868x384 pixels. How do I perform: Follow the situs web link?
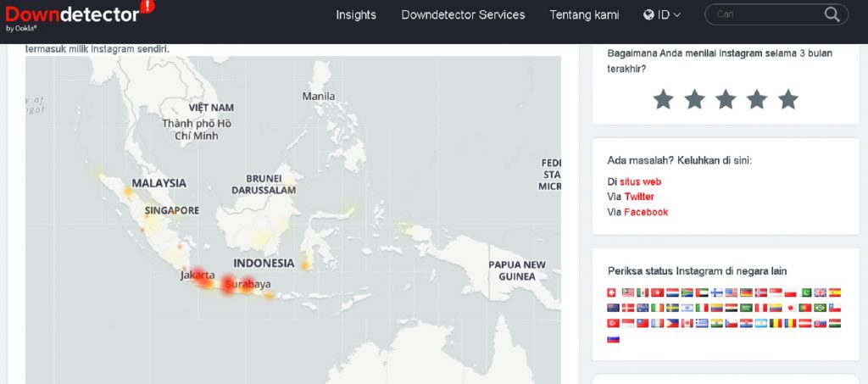click(640, 181)
